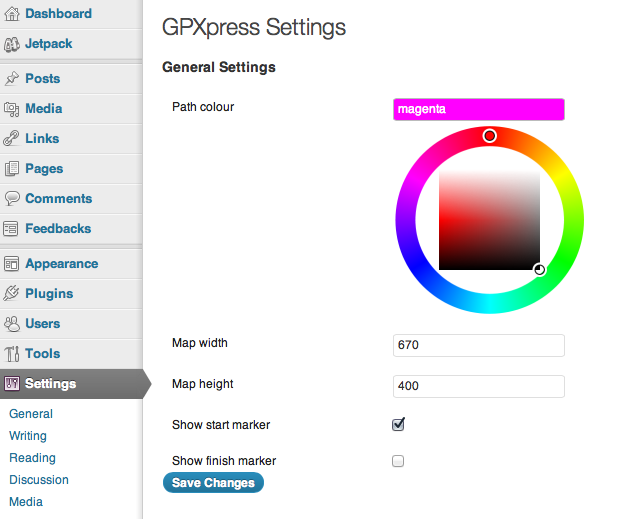Click the Map height label
The height and width of the screenshot is (519, 621).
click(203, 384)
